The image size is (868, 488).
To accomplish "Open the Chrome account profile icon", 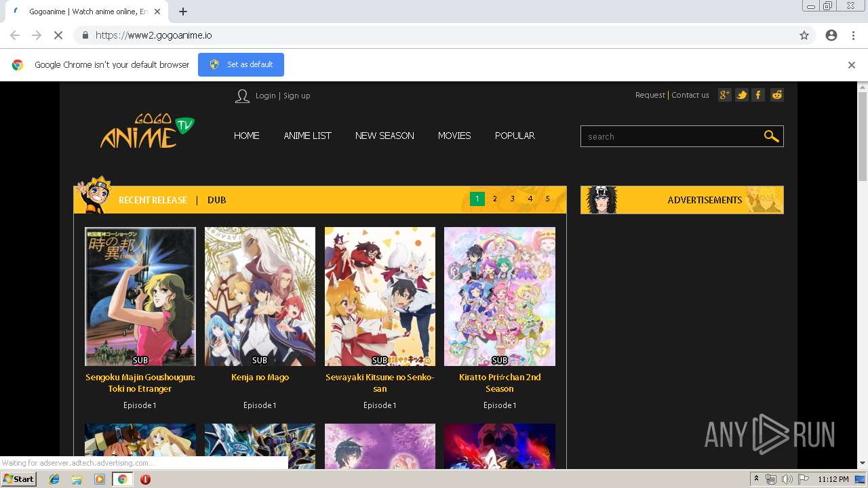I will pyautogui.click(x=831, y=35).
